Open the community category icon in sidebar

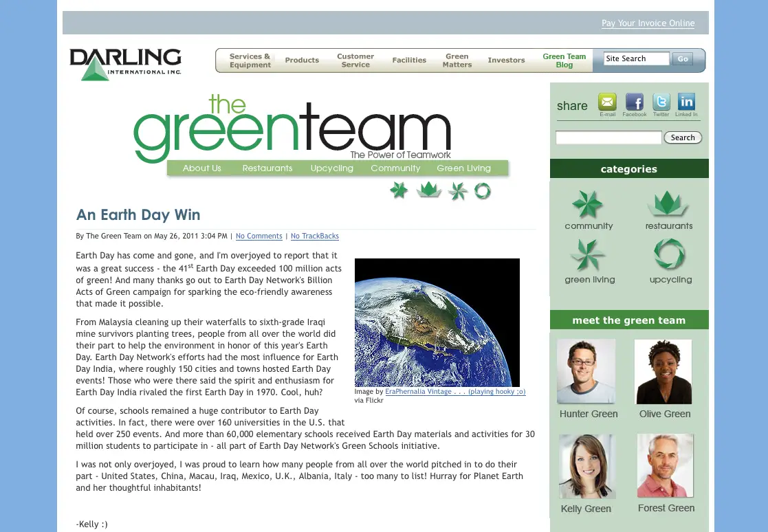click(x=588, y=205)
